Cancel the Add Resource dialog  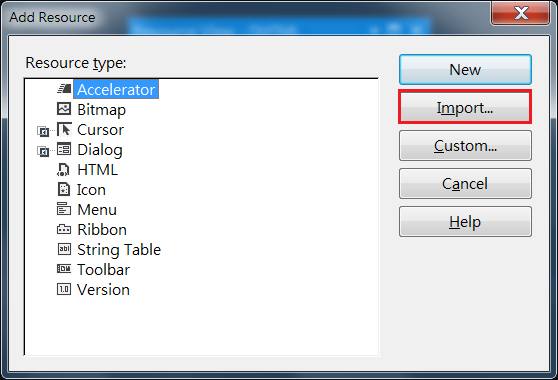click(465, 183)
